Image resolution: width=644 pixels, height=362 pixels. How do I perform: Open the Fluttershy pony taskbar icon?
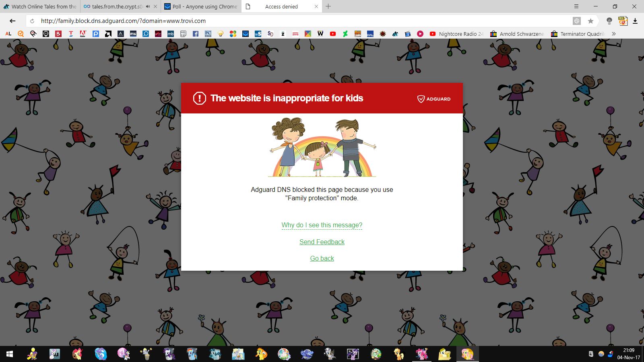[468, 354]
